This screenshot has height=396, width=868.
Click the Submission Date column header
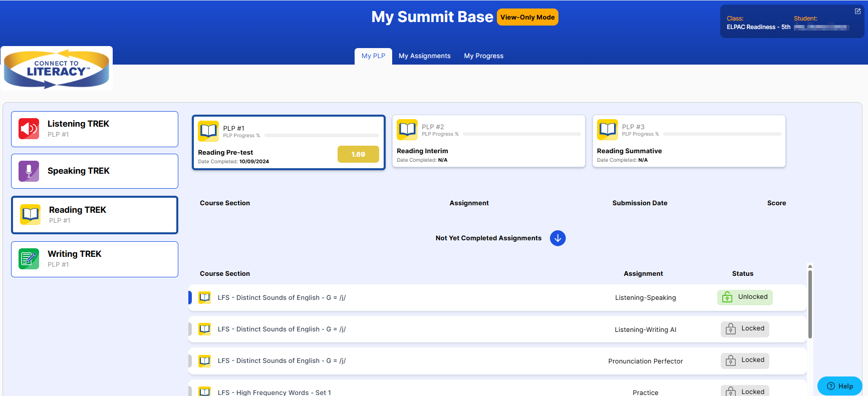click(x=640, y=203)
